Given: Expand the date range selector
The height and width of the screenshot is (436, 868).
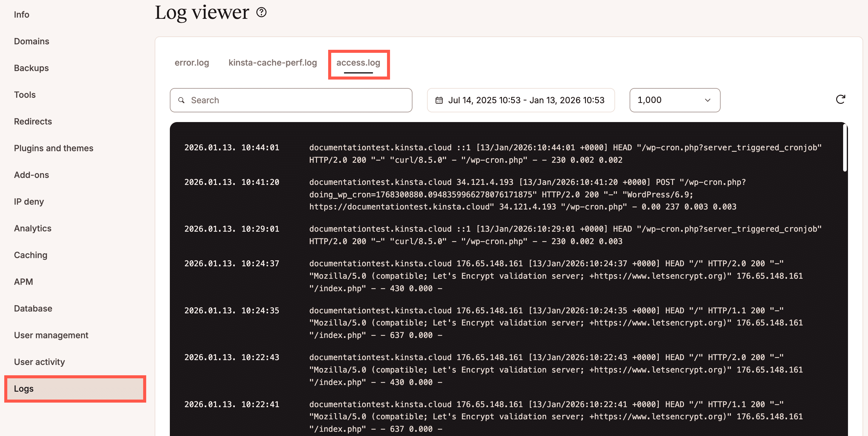Looking at the screenshot, I should (521, 100).
